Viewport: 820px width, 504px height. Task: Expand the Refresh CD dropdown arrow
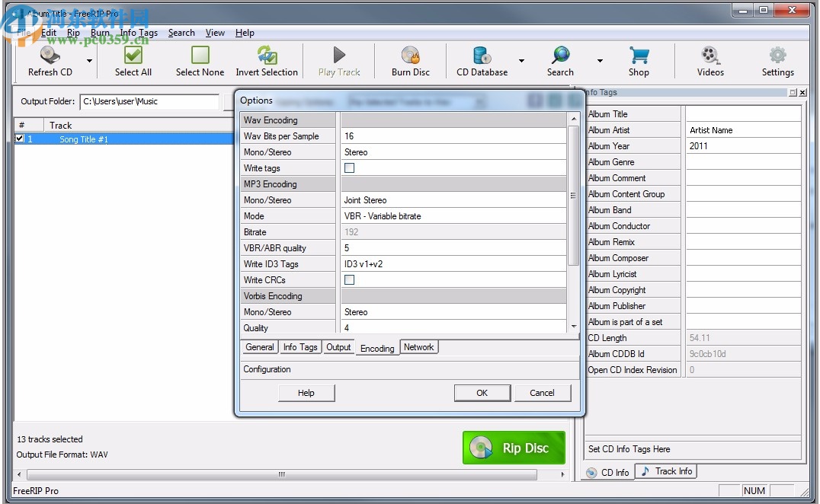[88, 61]
